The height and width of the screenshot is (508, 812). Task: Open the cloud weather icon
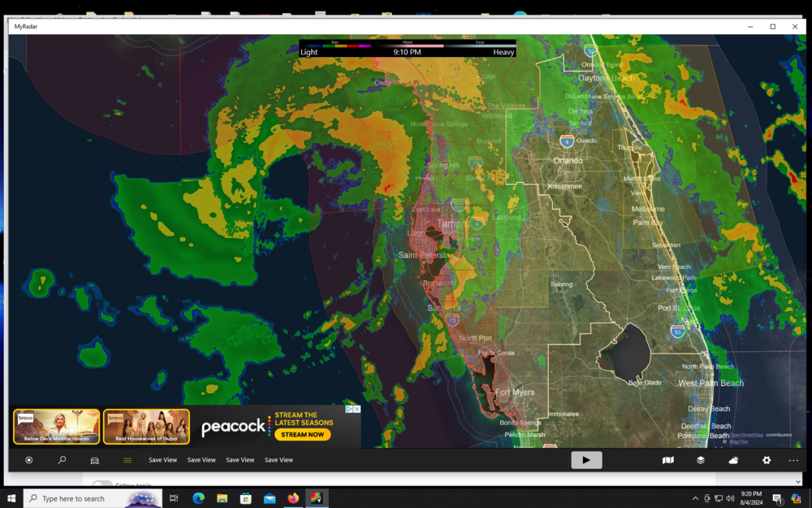[x=733, y=460]
